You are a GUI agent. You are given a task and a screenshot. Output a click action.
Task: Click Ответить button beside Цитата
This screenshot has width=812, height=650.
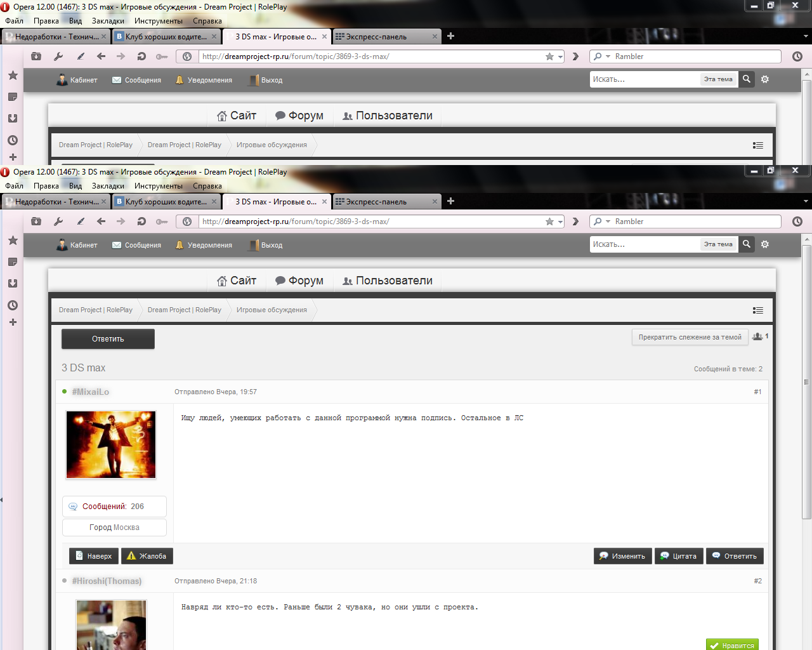click(735, 556)
